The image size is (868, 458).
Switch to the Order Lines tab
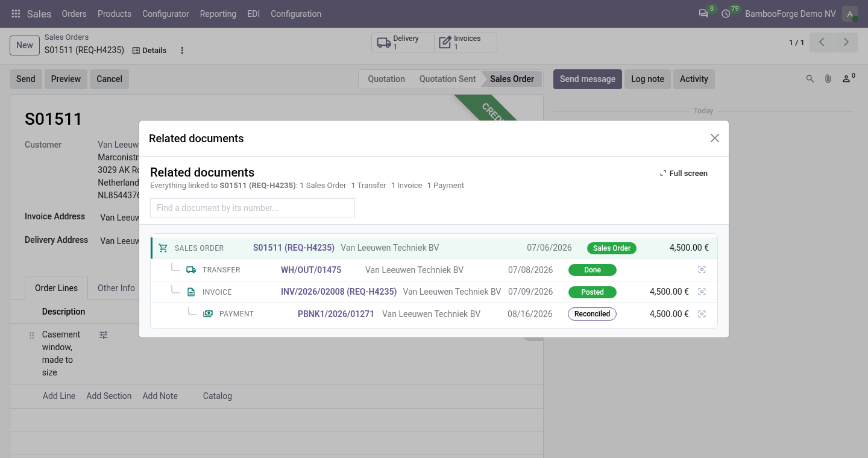(x=57, y=288)
